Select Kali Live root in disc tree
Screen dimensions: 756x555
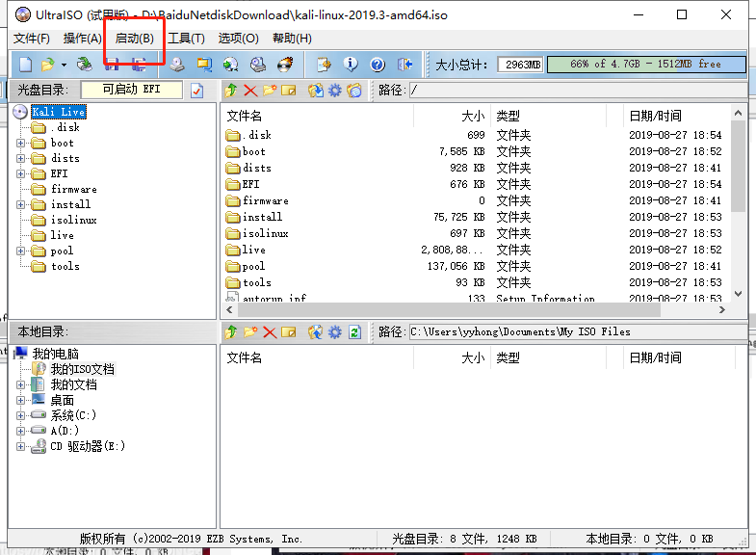pos(59,112)
